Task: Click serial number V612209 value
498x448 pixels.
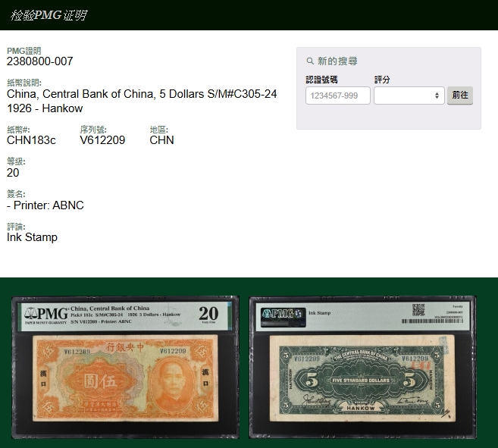Action: coord(102,140)
